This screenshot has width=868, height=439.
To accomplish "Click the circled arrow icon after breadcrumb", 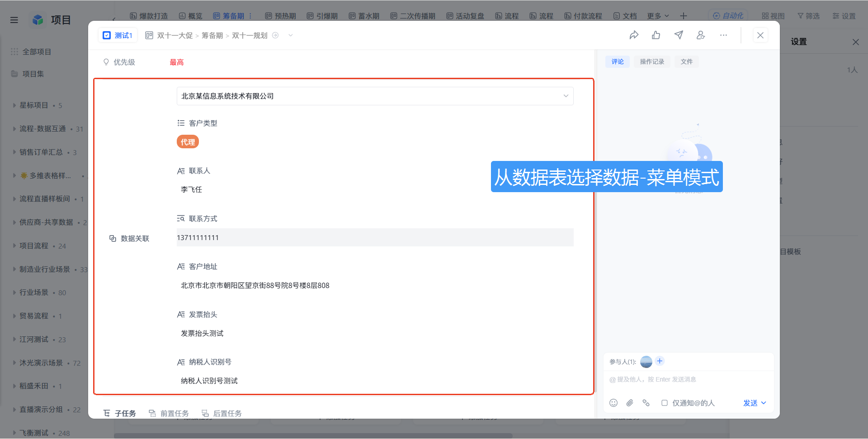I will coord(275,35).
